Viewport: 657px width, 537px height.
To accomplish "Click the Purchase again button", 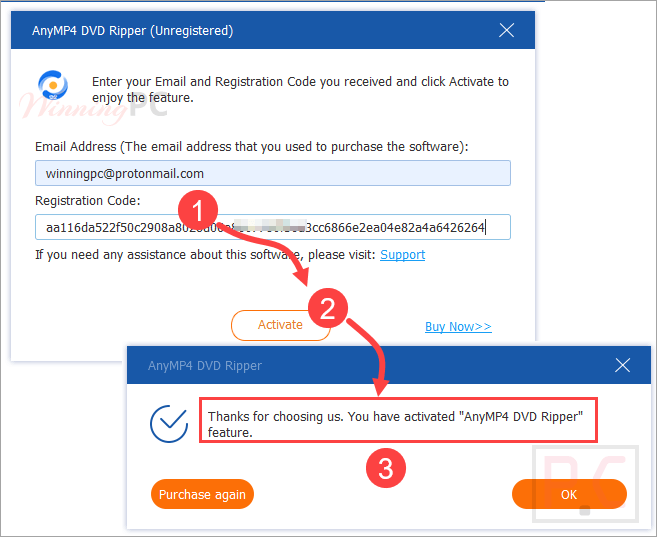I will click(202, 494).
